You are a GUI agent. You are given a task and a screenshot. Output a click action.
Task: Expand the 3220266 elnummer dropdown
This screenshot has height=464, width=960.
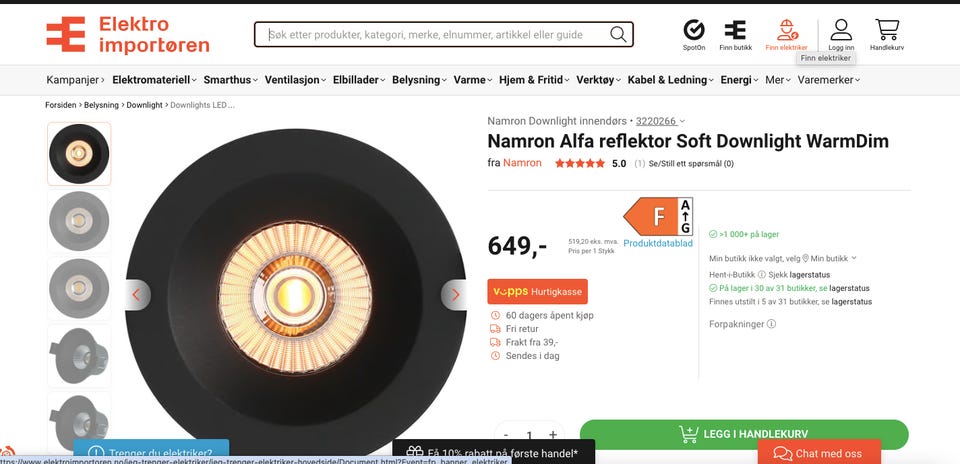[x=660, y=121]
